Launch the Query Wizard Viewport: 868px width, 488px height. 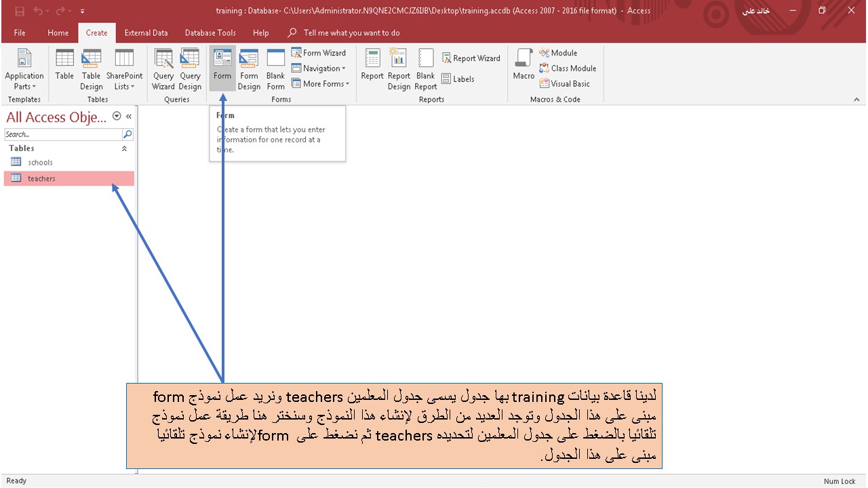tap(163, 70)
